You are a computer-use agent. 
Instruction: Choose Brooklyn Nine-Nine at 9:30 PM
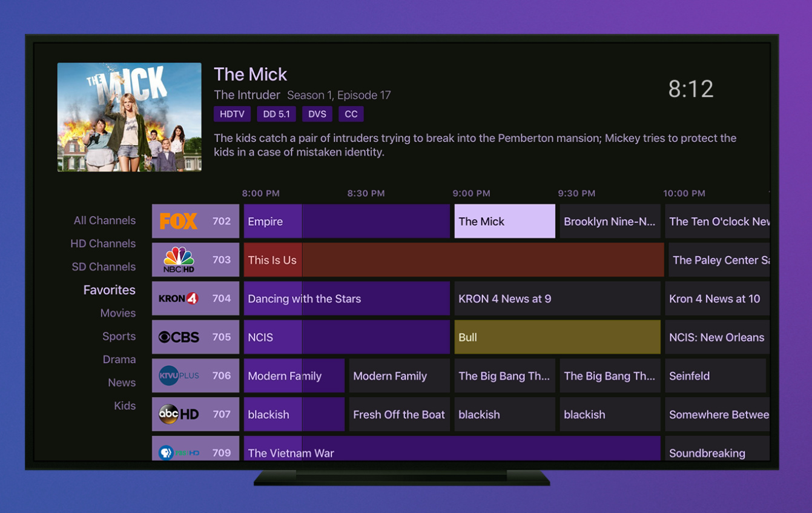610,221
